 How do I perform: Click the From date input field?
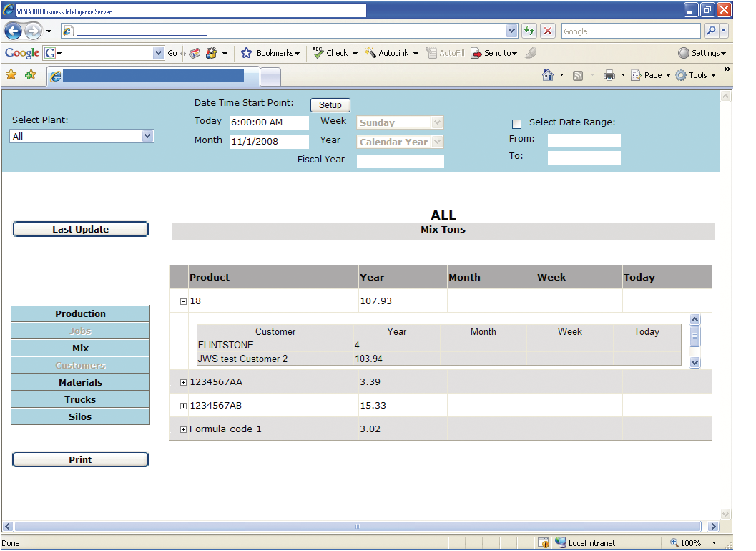click(584, 140)
